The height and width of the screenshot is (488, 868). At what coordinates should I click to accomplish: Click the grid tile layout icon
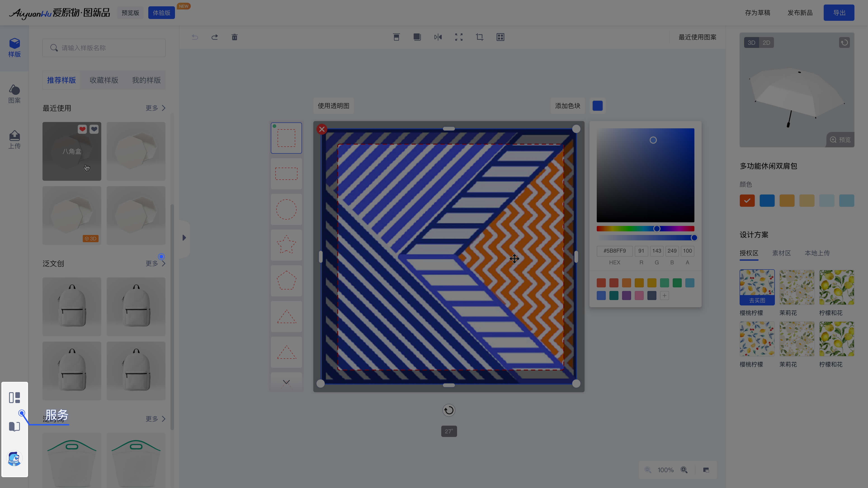[x=500, y=37]
